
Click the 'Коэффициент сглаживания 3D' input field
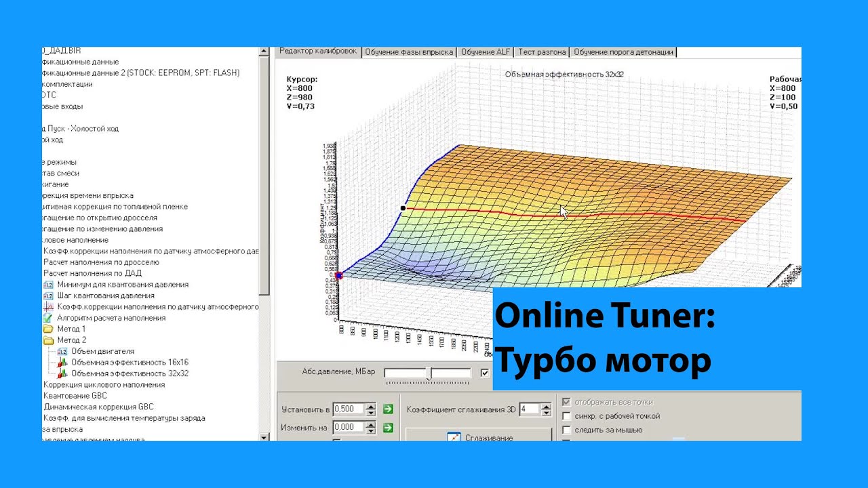[530, 409]
